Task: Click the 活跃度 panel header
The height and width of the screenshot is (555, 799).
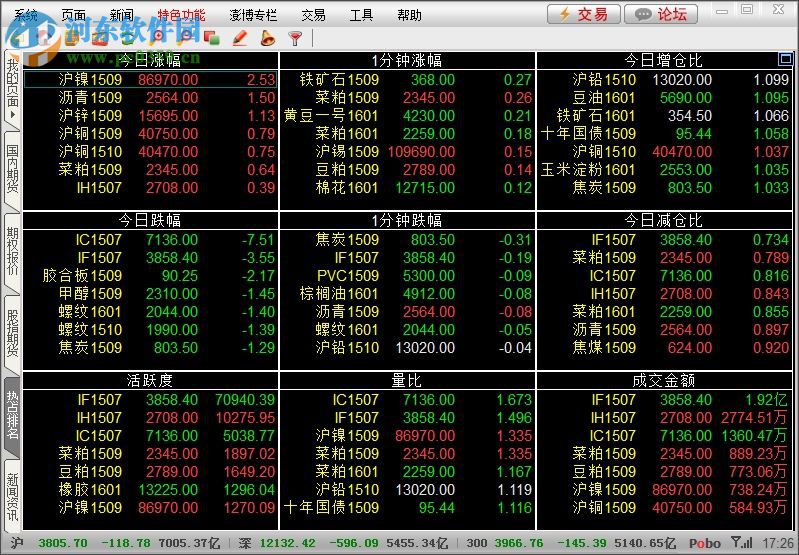Action: [149, 380]
